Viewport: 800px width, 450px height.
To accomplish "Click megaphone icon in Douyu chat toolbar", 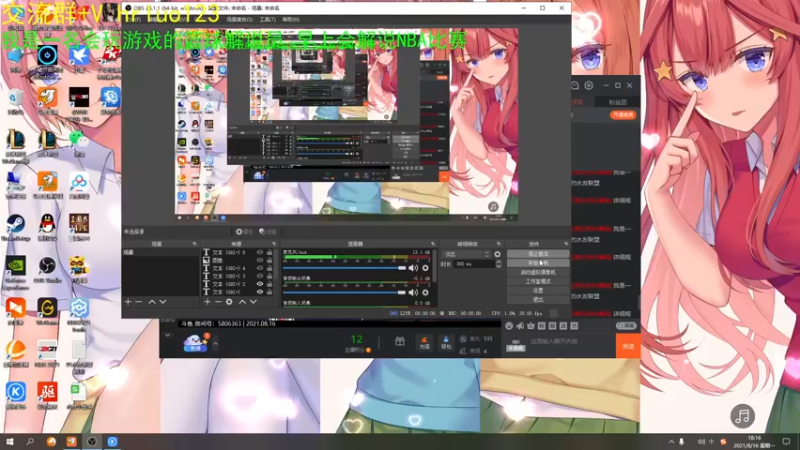I will (520, 326).
